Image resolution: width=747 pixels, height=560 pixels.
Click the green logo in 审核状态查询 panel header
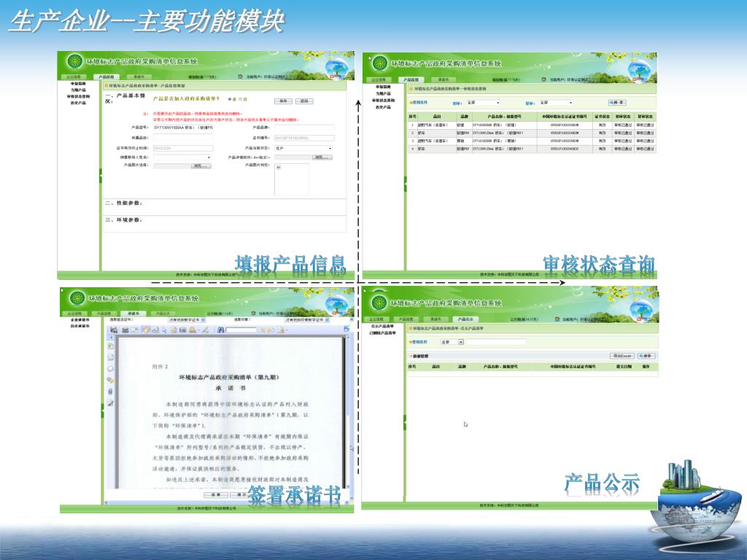(x=379, y=63)
